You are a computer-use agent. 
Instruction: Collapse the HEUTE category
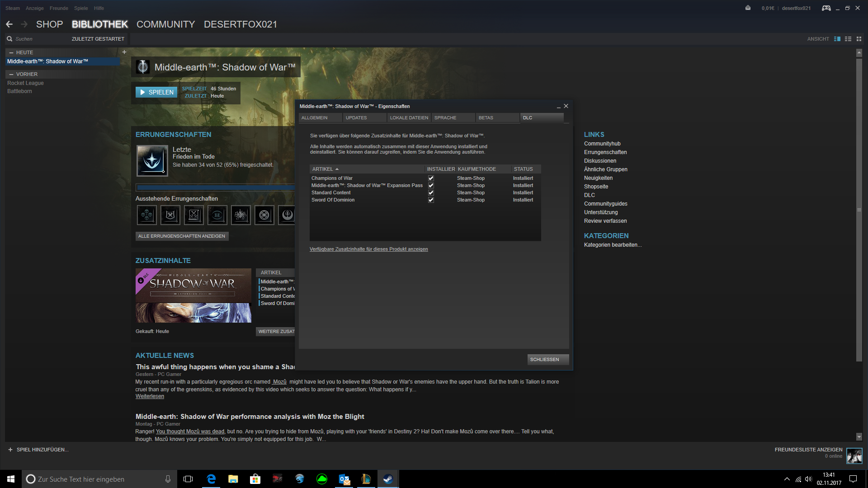[11, 52]
